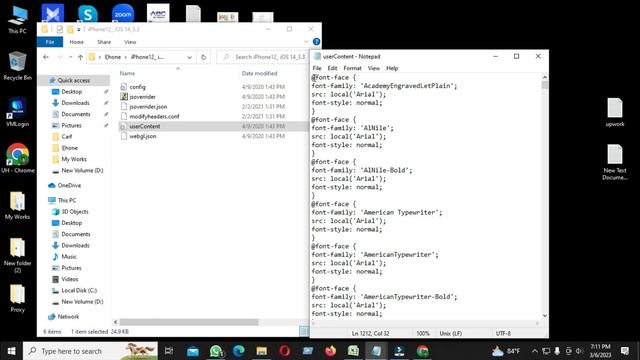Open Explorer help question icon
The image size is (640, 360).
316,42
